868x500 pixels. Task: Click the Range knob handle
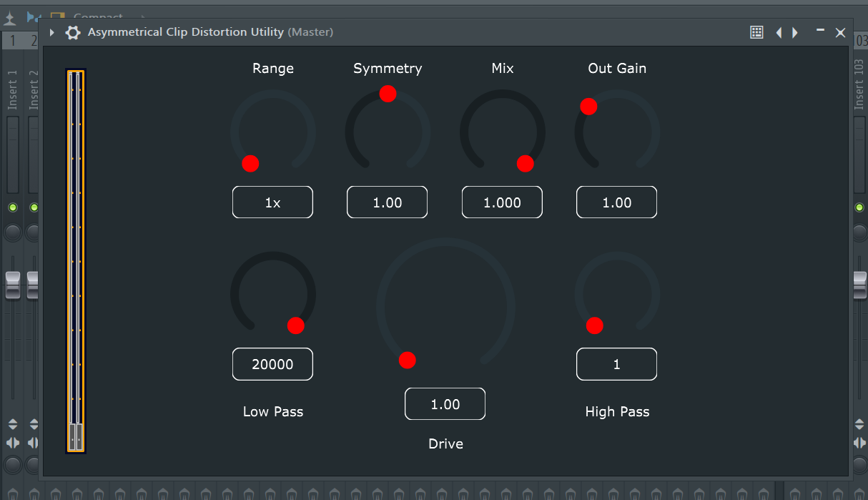coord(250,164)
